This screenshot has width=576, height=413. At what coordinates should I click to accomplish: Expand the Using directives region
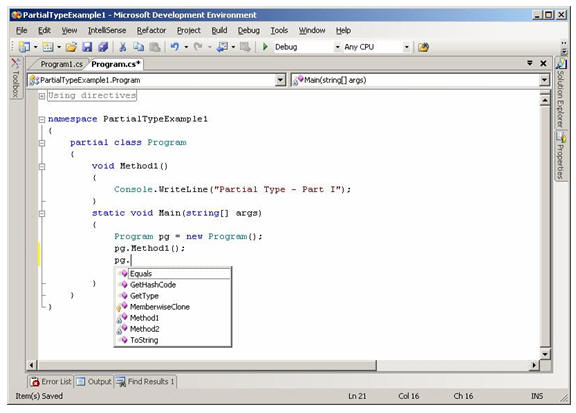pos(42,96)
